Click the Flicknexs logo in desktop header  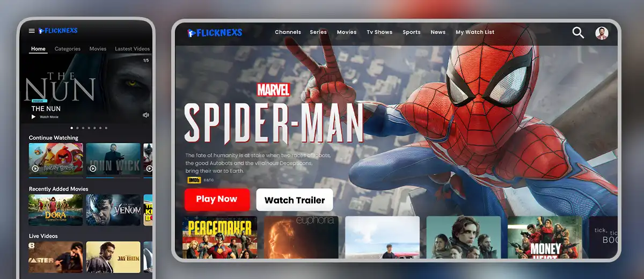pyautogui.click(x=215, y=33)
